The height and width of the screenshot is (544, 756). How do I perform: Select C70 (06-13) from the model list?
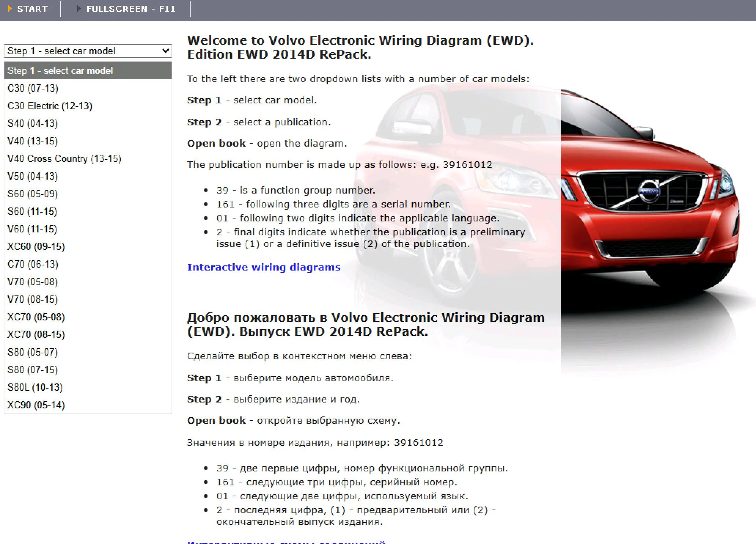(x=33, y=264)
